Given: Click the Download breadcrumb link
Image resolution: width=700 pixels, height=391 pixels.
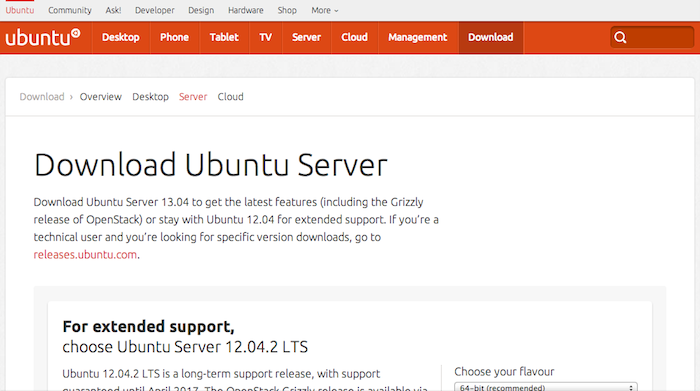Looking at the screenshot, I should [x=42, y=97].
